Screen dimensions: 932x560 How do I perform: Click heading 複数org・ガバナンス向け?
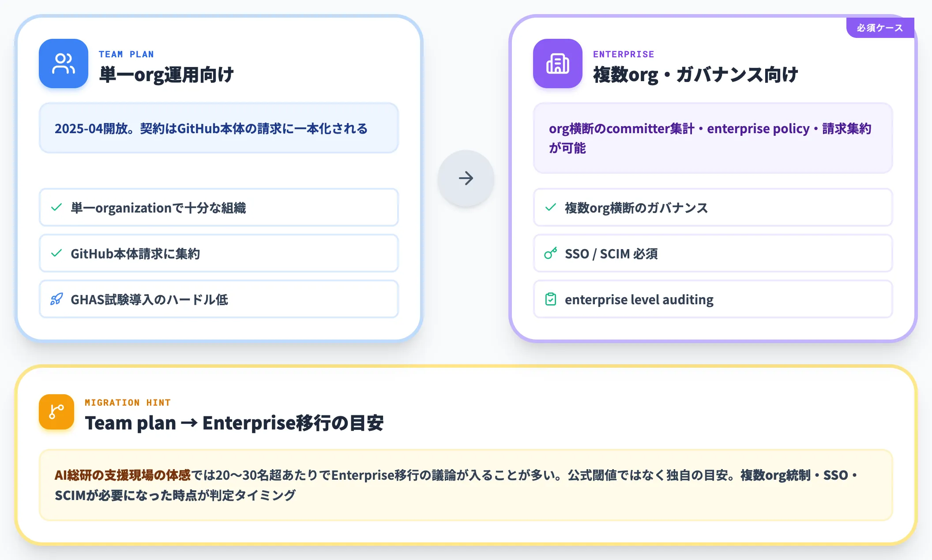click(695, 75)
